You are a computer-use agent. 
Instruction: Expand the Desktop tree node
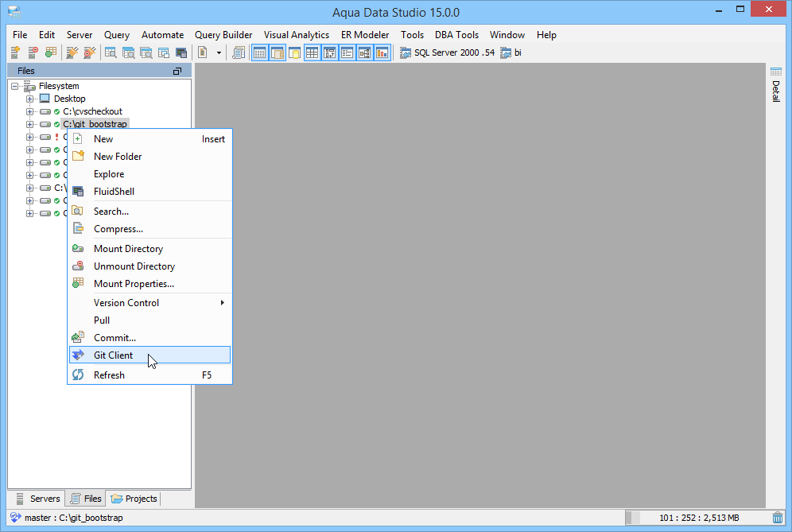pos(29,99)
